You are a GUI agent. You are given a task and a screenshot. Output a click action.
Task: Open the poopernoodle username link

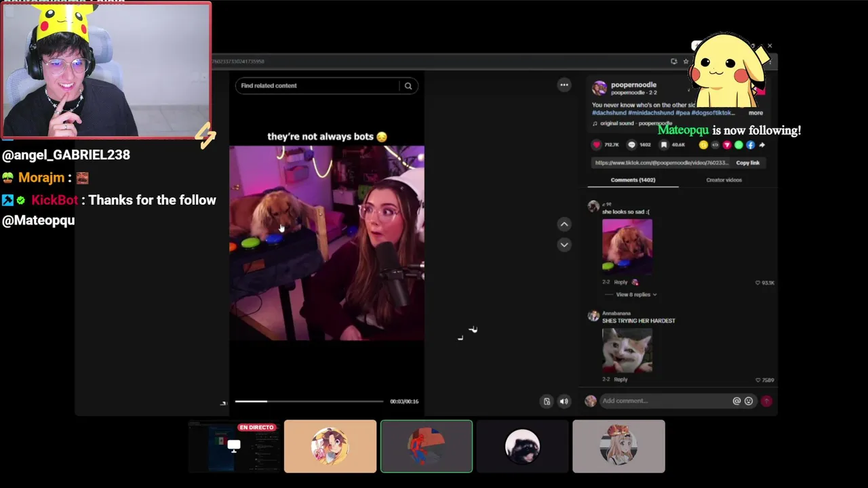pyautogui.click(x=633, y=85)
